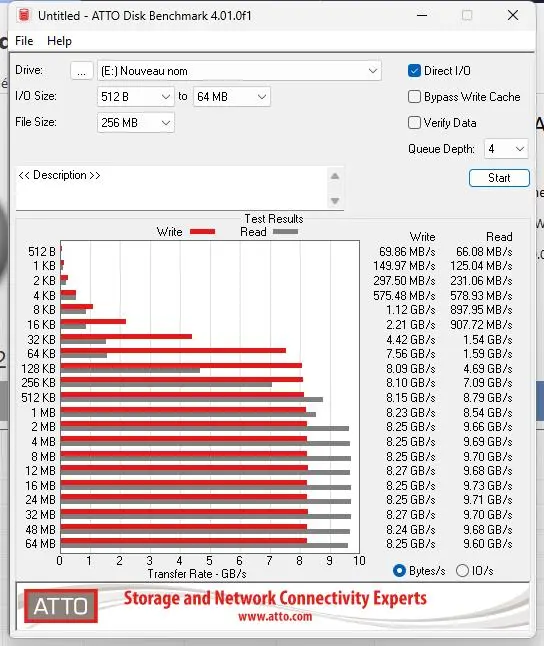Enable the Verify Data checkbox
This screenshot has height=646, width=544.
click(414, 123)
